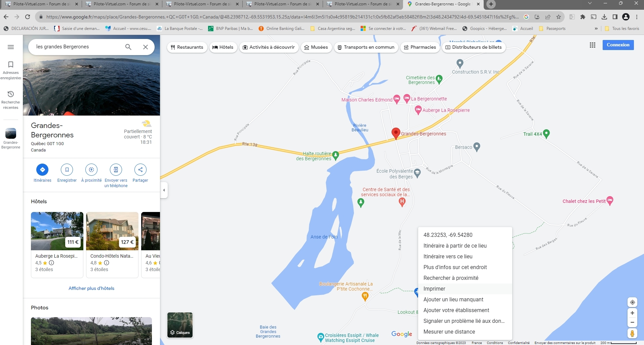Open the Chrome tab search dropdown
The image size is (644, 345).
pos(590,3)
